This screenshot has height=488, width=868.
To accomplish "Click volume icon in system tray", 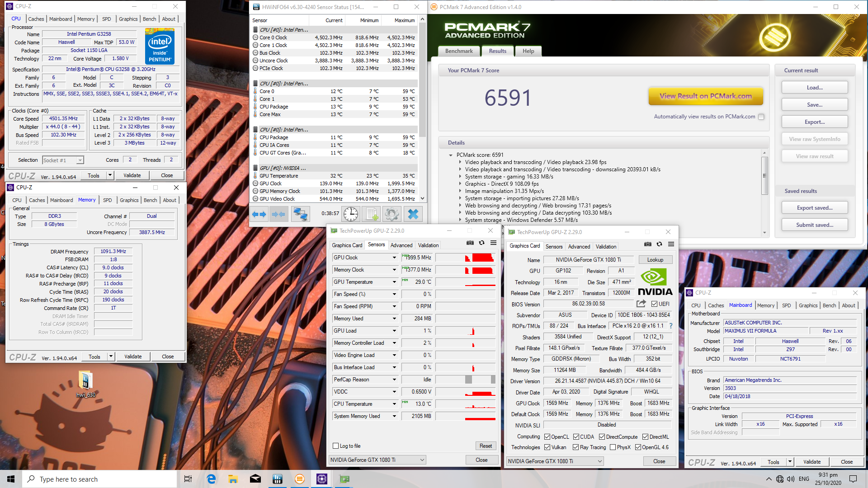I will 790,479.
